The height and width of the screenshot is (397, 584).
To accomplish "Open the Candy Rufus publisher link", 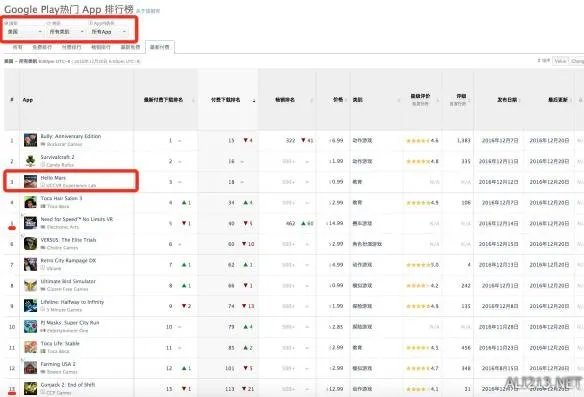I will [60, 165].
